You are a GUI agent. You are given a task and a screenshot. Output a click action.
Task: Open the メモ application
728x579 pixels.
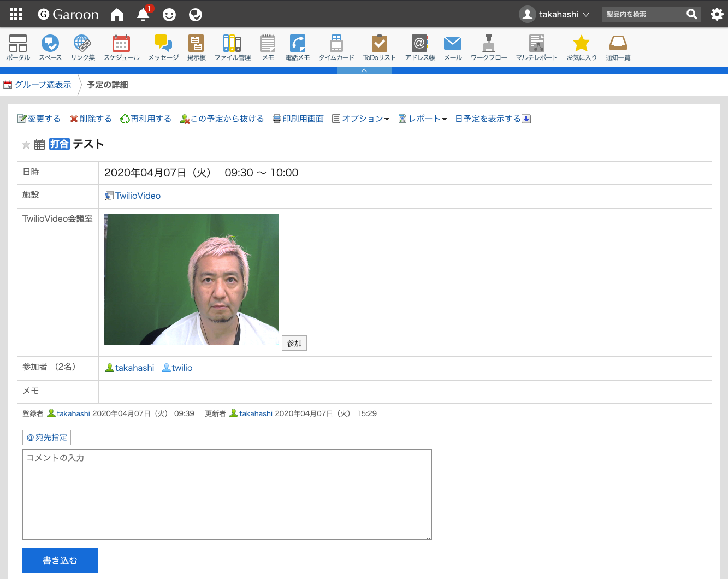pyautogui.click(x=268, y=48)
